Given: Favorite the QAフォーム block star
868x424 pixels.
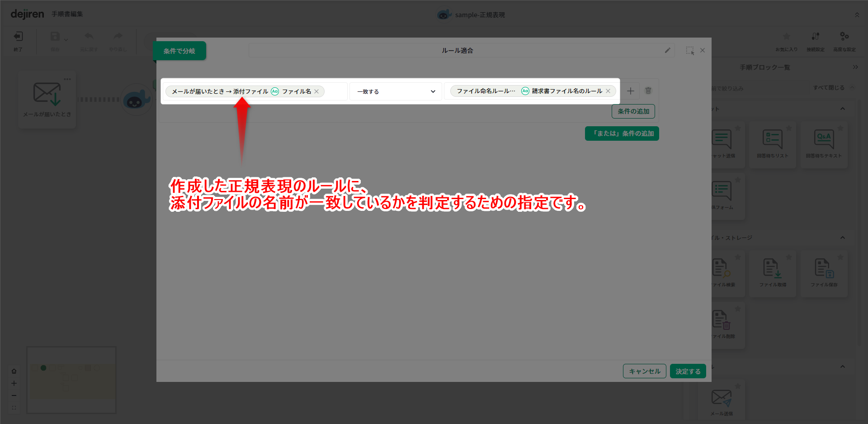Looking at the screenshot, I should pyautogui.click(x=738, y=180).
